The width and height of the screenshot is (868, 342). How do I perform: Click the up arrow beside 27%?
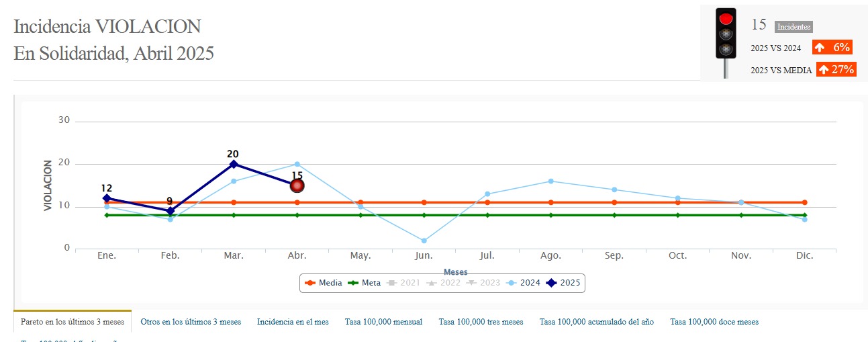824,69
